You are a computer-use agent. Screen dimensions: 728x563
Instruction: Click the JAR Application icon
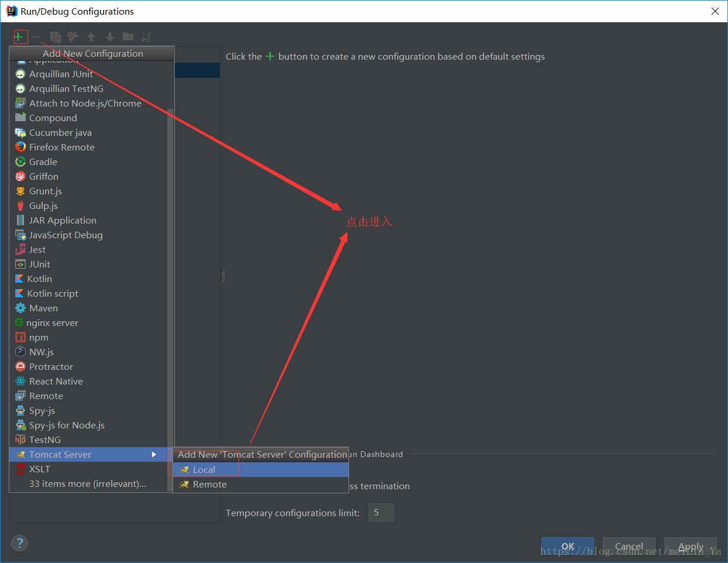point(20,220)
